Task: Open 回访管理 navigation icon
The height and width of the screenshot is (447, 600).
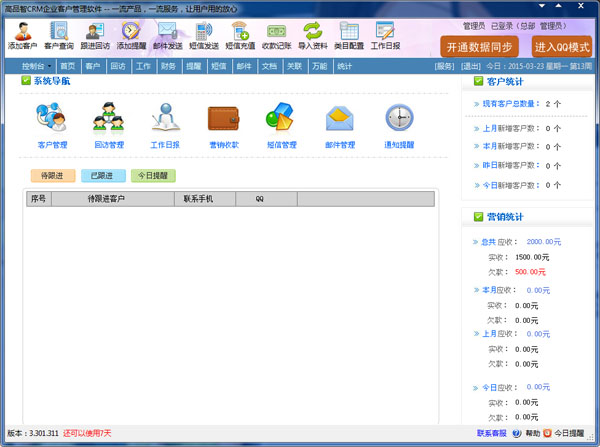Action: 109,126
